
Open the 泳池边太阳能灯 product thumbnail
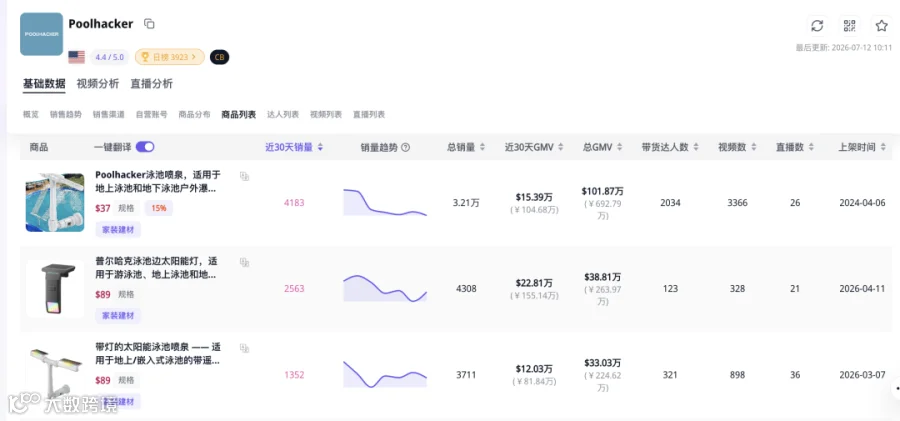(x=55, y=288)
